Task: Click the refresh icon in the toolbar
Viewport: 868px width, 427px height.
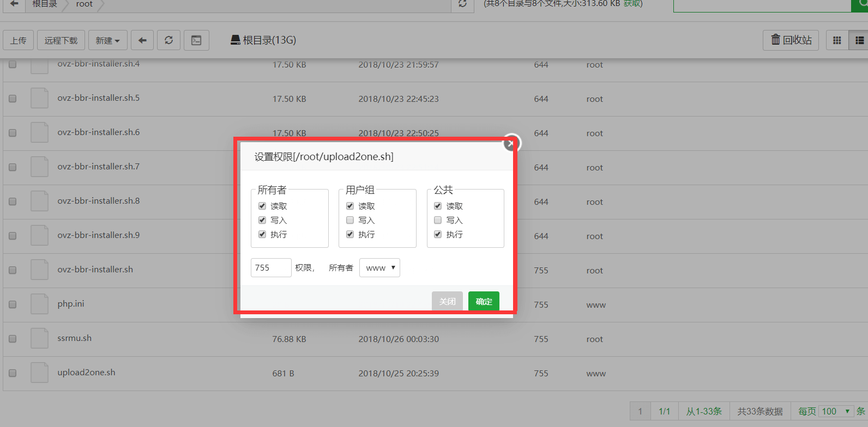Action: (169, 40)
